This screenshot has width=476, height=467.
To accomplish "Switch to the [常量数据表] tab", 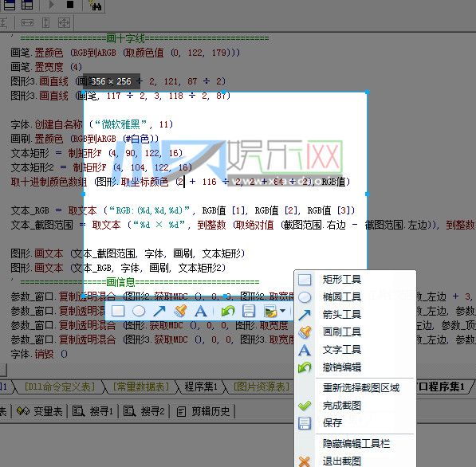I will pos(141,387).
